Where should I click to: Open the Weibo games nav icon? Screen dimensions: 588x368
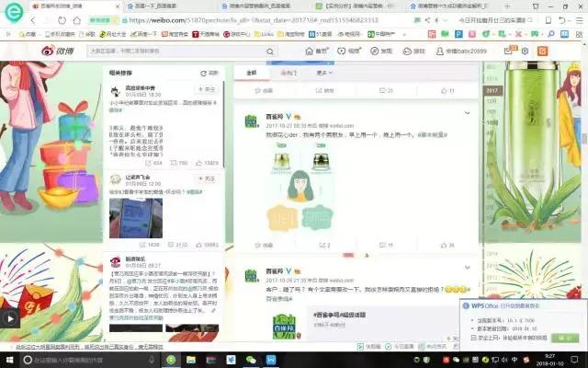[x=407, y=52]
